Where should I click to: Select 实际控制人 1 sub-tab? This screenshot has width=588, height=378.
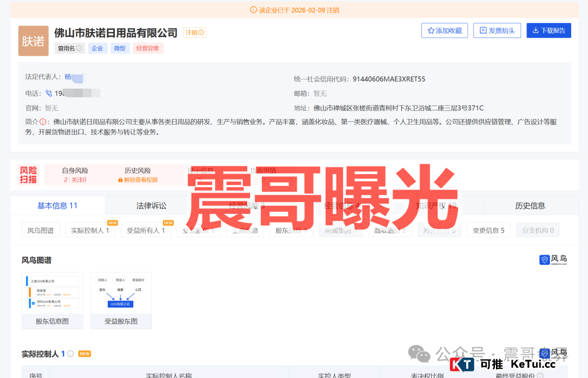(90, 231)
